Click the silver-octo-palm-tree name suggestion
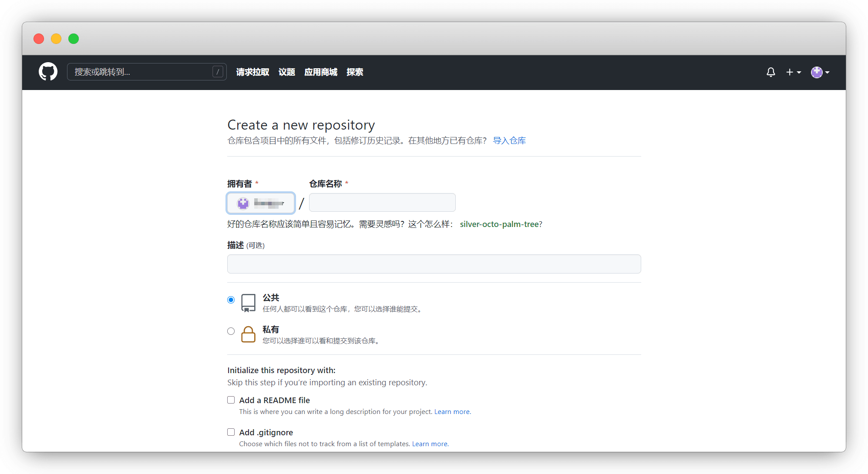 click(499, 224)
